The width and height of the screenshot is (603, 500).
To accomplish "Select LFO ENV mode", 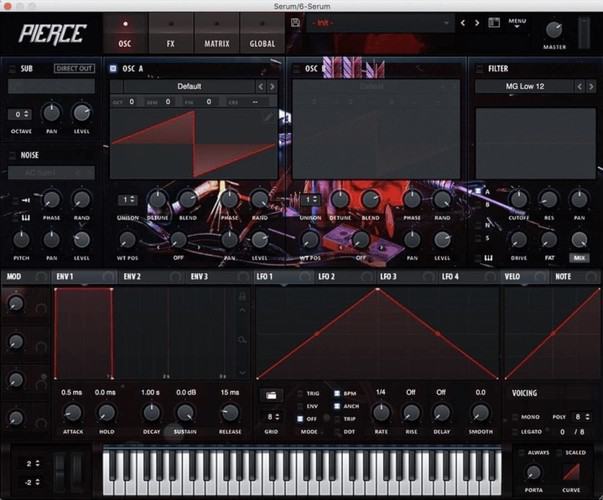I will [x=300, y=406].
